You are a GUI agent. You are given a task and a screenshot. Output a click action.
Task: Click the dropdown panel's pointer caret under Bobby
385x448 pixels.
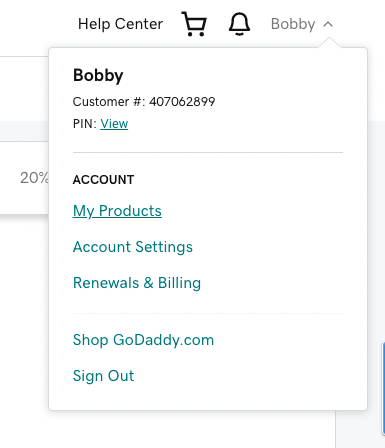click(329, 43)
